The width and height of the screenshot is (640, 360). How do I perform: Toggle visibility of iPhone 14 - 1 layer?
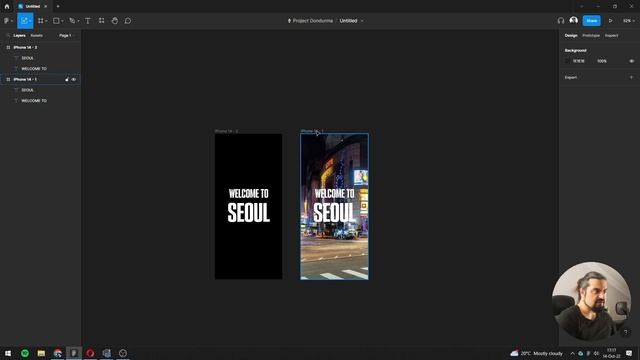[x=74, y=80]
